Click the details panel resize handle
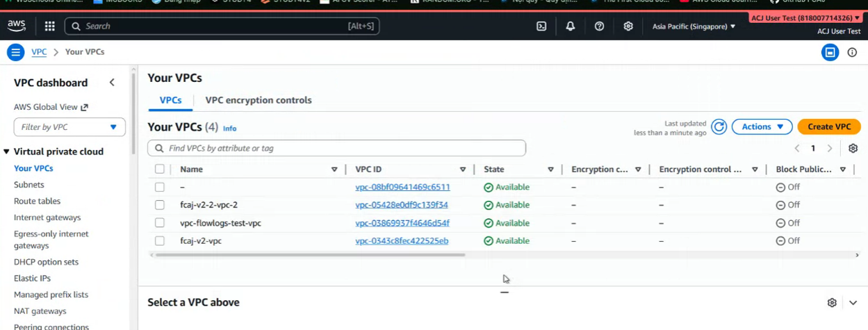 [x=505, y=292]
